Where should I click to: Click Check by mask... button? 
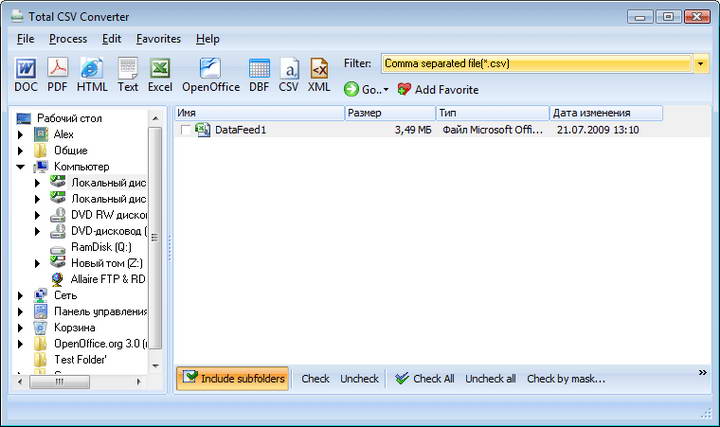(566, 379)
